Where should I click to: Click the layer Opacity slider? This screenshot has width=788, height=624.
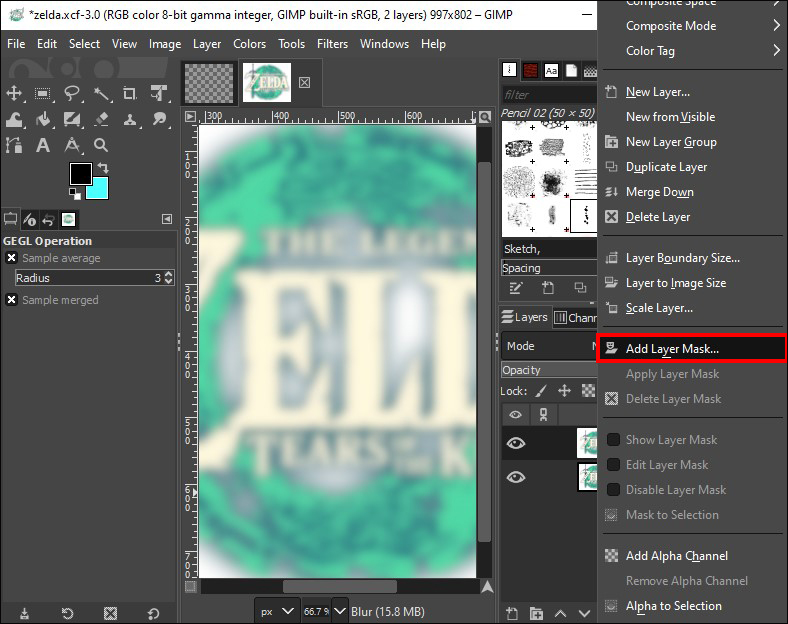pyautogui.click(x=549, y=370)
